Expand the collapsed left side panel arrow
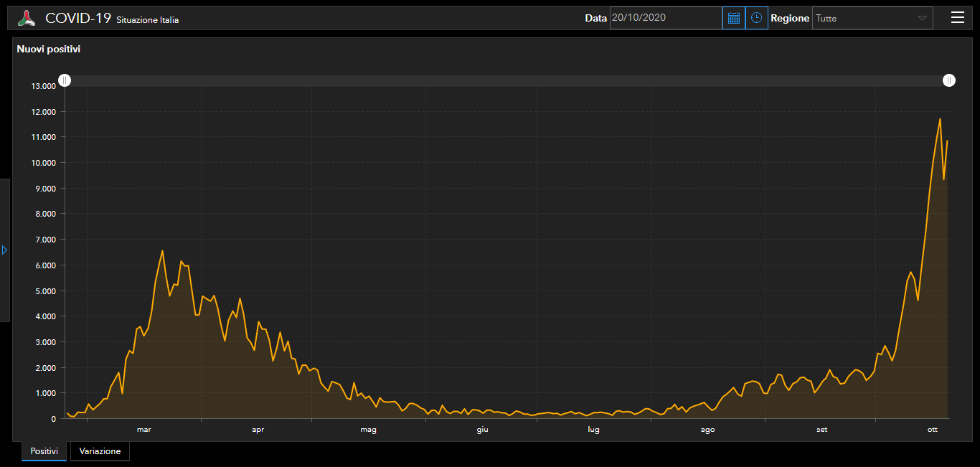 [x=4, y=250]
